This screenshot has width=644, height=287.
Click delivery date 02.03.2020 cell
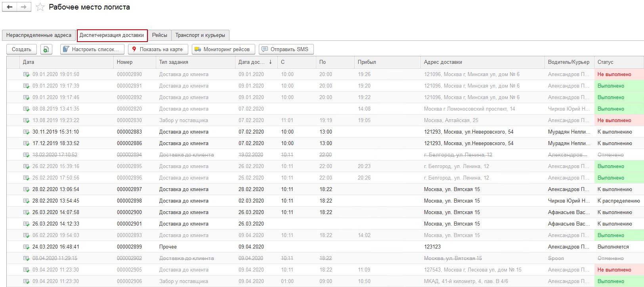pos(256,201)
